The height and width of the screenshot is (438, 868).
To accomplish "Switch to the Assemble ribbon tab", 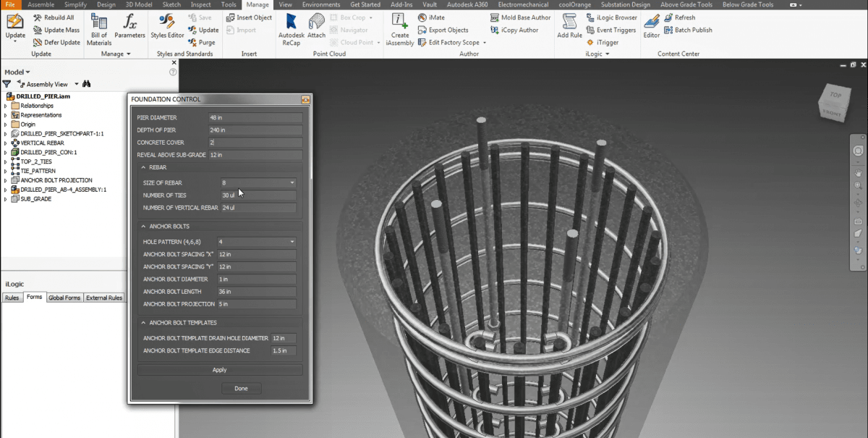I will click(41, 4).
